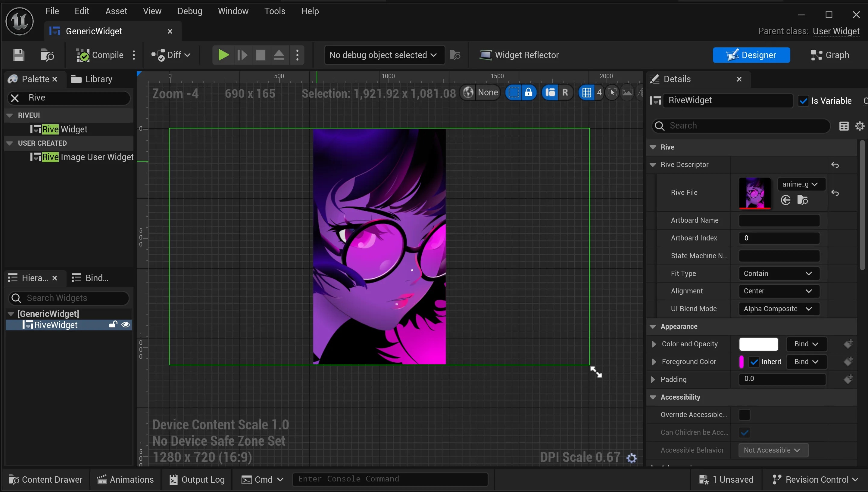Click the grid snapping icon in viewport toolbar
This screenshot has width=868, height=492.
click(x=587, y=92)
